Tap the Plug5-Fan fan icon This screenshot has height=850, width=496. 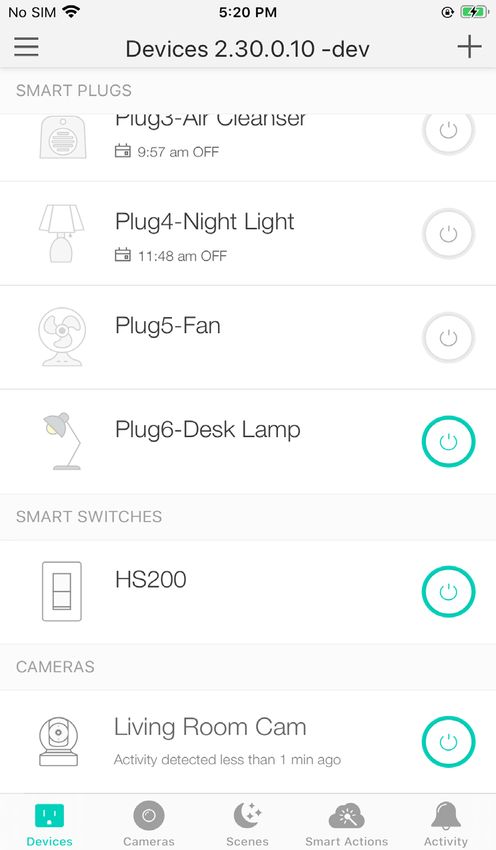coord(62,337)
